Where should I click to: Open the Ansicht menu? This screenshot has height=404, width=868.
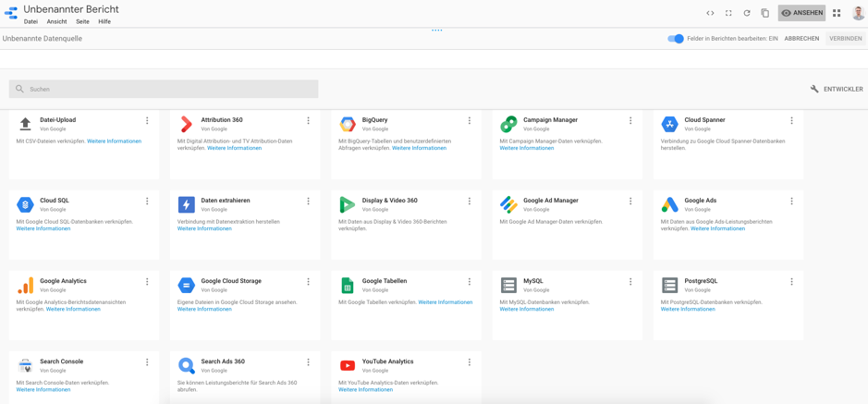coord(57,21)
